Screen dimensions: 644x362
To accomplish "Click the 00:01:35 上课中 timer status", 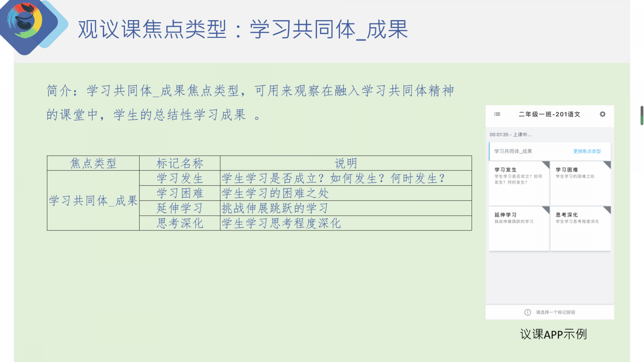I will click(x=510, y=135).
